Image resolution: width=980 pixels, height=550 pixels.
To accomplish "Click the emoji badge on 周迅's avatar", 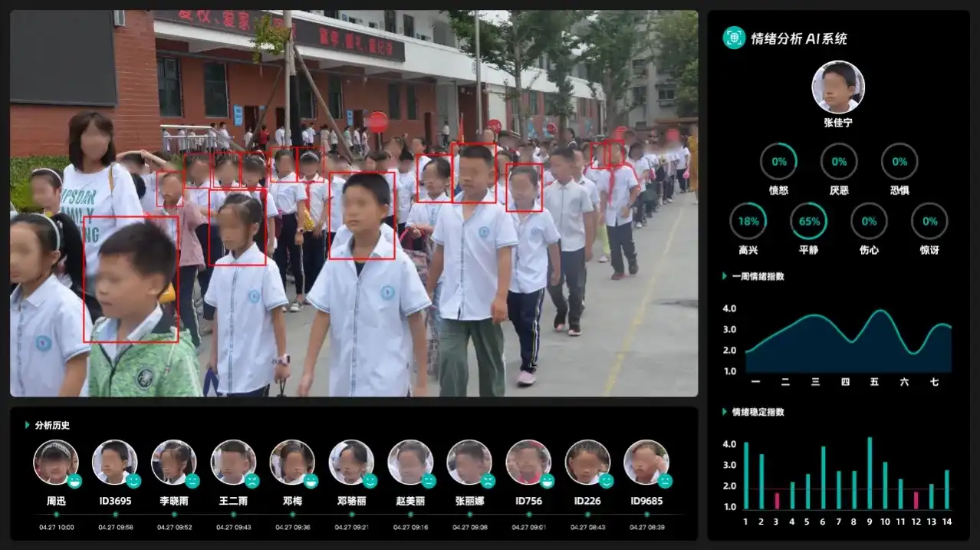I will tap(74, 481).
